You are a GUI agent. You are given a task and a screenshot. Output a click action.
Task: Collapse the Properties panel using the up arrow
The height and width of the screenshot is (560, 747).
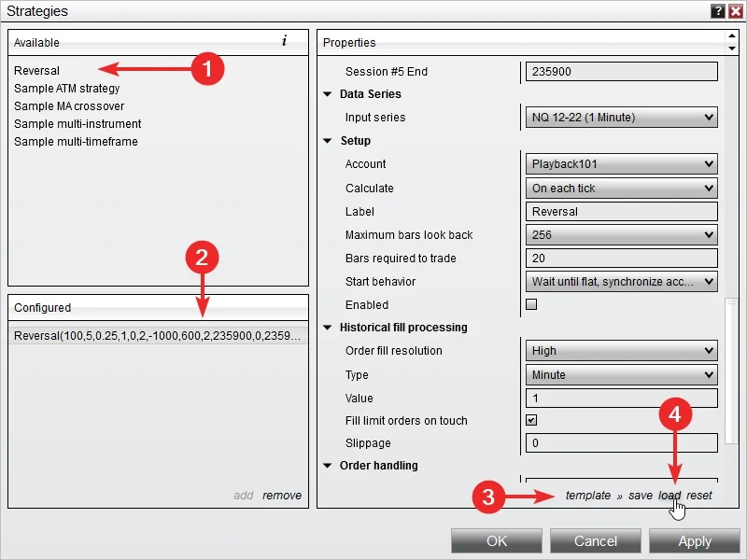[x=731, y=36]
